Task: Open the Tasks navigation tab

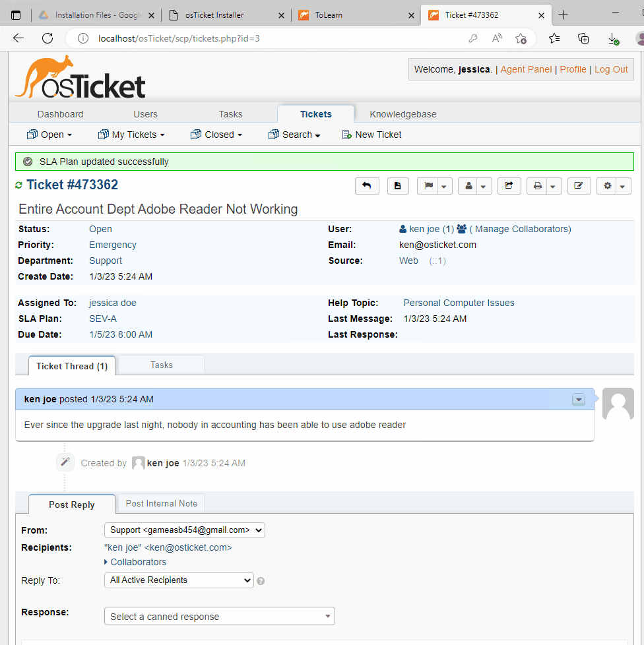Action: (230, 114)
